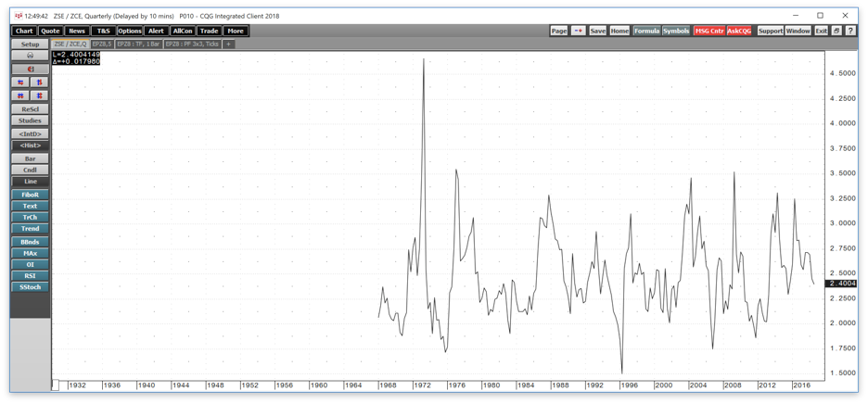Screen dimensions: 868x404
Task: Toggle the OI study
Action: [x=30, y=264]
